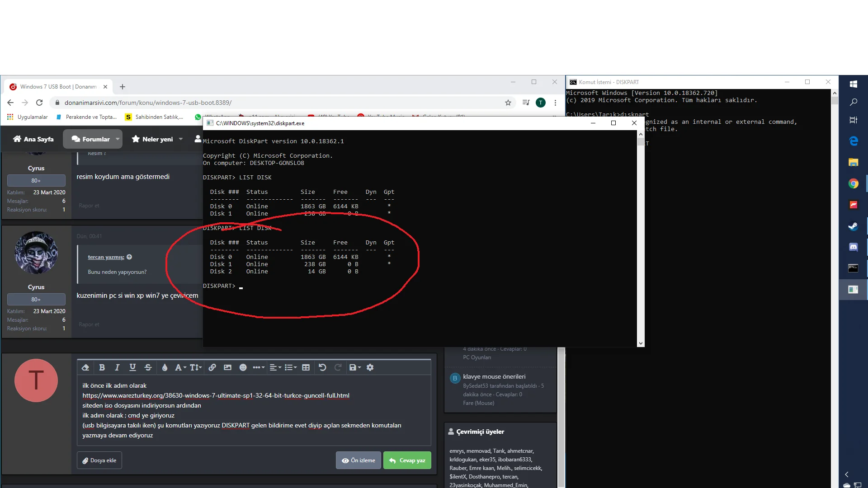Screen dimensions: 868x488
Task: Expand the font size dropdown
Action: coord(196,368)
